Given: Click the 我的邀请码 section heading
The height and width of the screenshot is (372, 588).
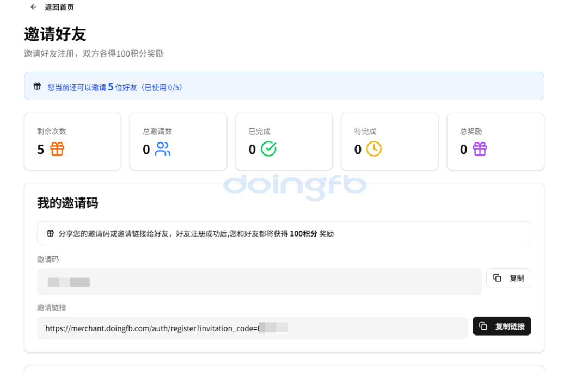Looking at the screenshot, I should point(68,203).
